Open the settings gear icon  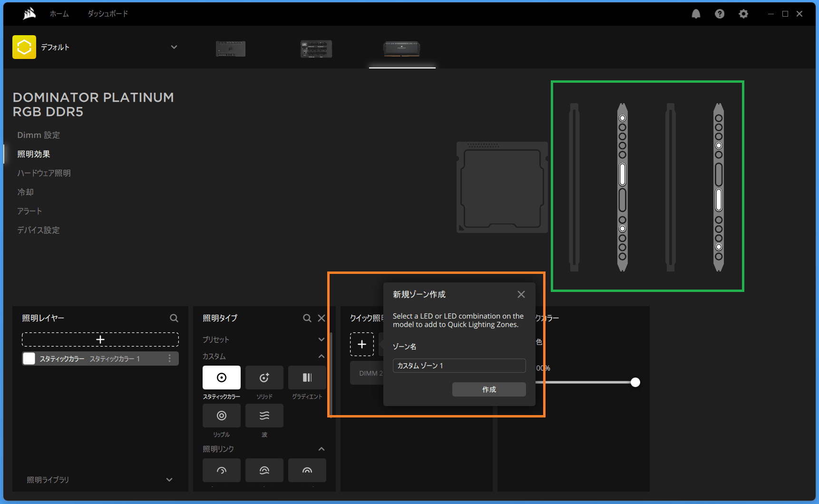743,14
